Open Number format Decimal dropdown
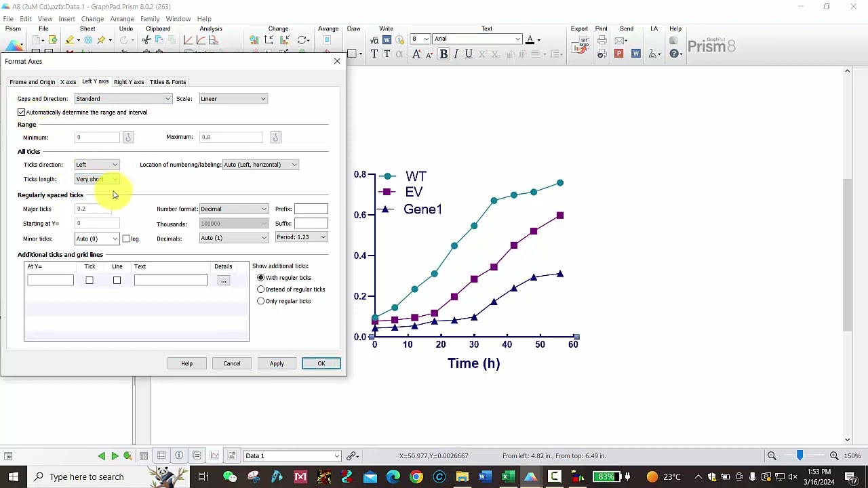This screenshot has height=488, width=868. point(234,209)
